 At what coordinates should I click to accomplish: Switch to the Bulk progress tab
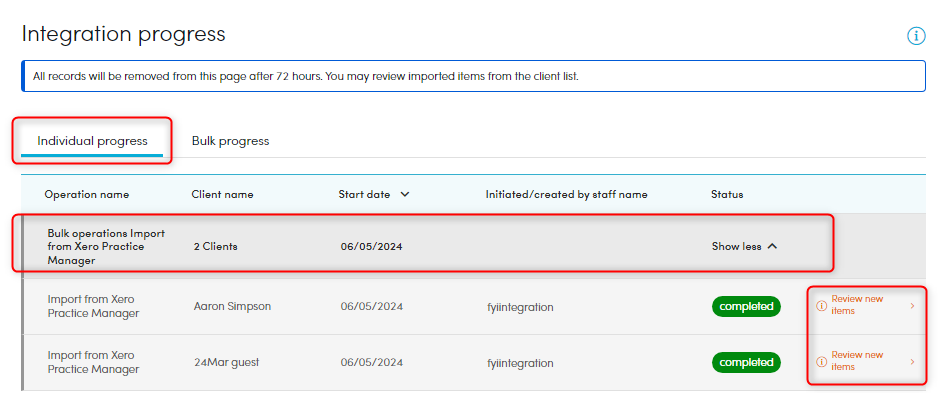230,141
